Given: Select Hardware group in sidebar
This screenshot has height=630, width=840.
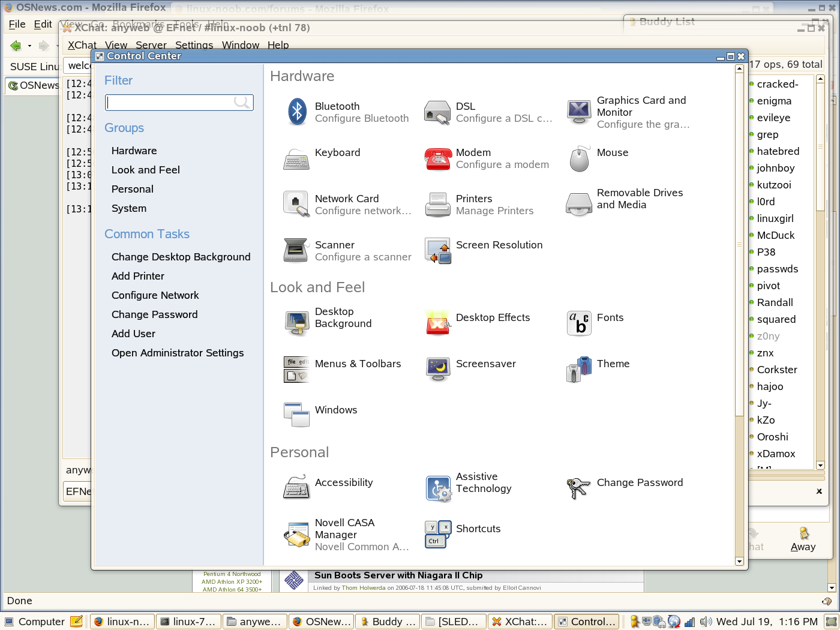Looking at the screenshot, I should click(134, 151).
